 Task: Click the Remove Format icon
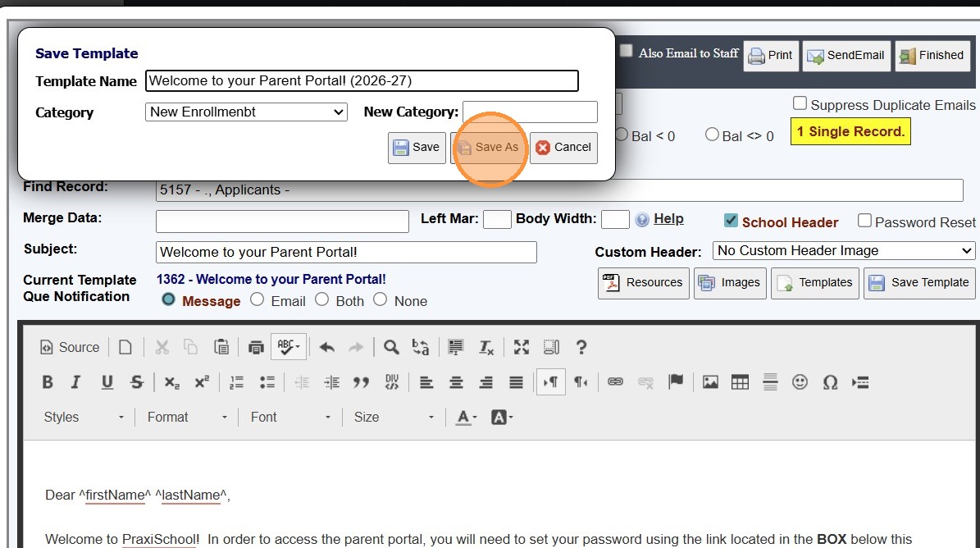tap(485, 347)
